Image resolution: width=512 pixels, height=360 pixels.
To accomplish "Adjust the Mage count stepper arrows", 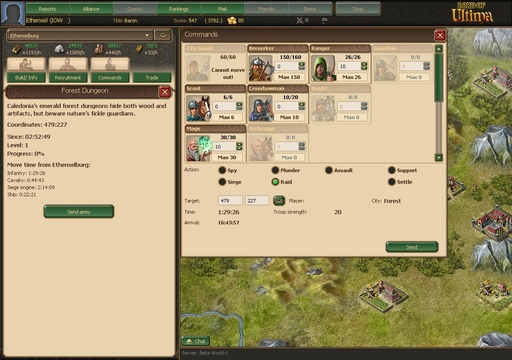I will (239, 146).
